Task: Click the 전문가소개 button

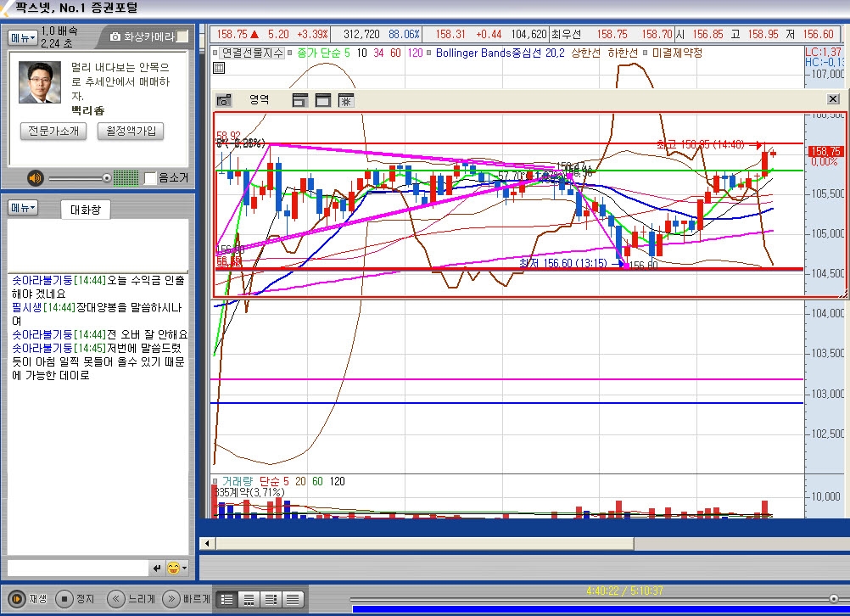Action: click(x=53, y=132)
